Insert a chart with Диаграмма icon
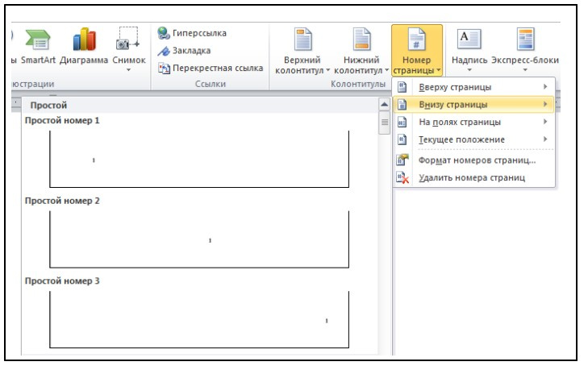The image size is (588, 370). [83, 40]
